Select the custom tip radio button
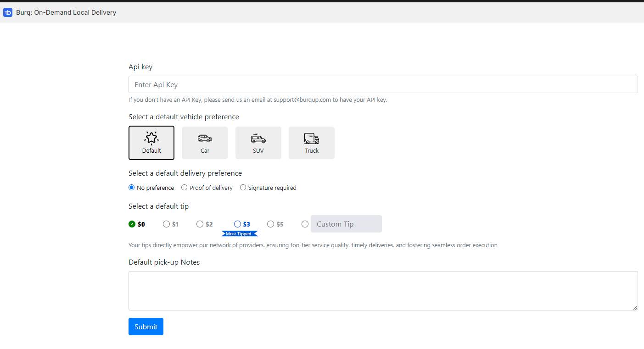Image resolution: width=644 pixels, height=349 pixels. [305, 224]
